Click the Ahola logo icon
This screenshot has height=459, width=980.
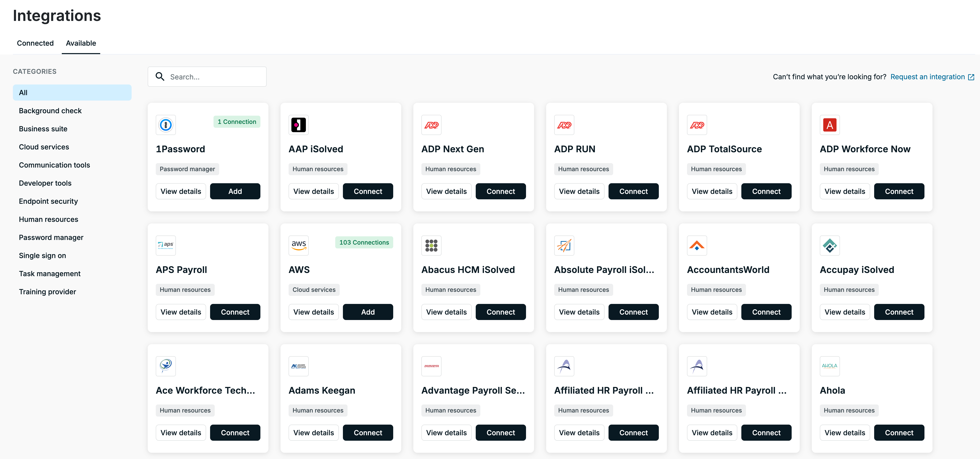click(830, 366)
